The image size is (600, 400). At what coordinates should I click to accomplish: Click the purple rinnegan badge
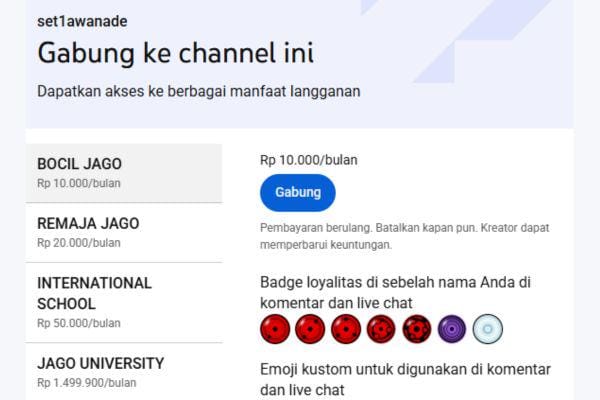tap(452, 329)
